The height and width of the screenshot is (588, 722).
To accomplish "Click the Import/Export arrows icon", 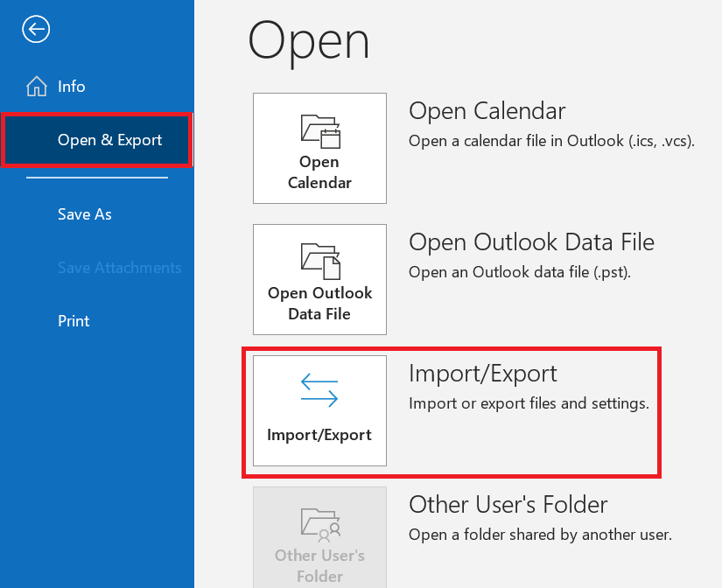I will [x=319, y=390].
